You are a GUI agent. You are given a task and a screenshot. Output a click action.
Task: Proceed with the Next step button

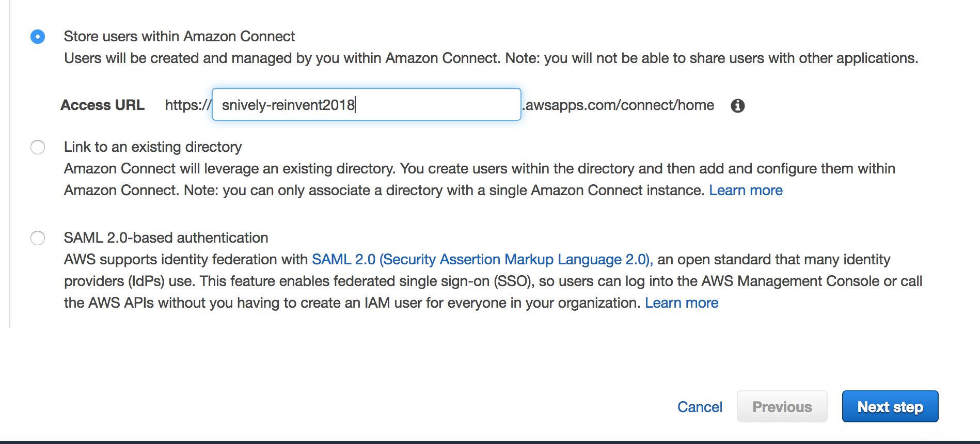point(890,407)
